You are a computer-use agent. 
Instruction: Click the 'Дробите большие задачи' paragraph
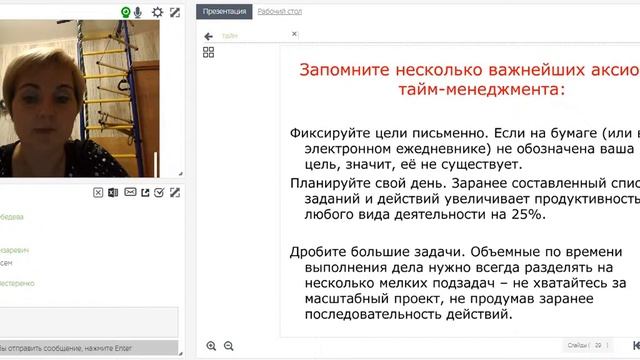pos(458,283)
